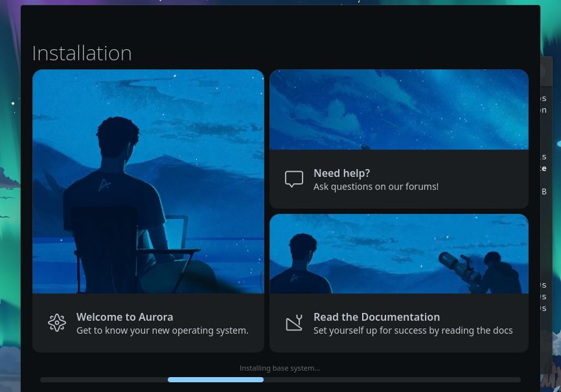The image size is (561, 392).
Task: Click the Installation heading
Action: 82,53
